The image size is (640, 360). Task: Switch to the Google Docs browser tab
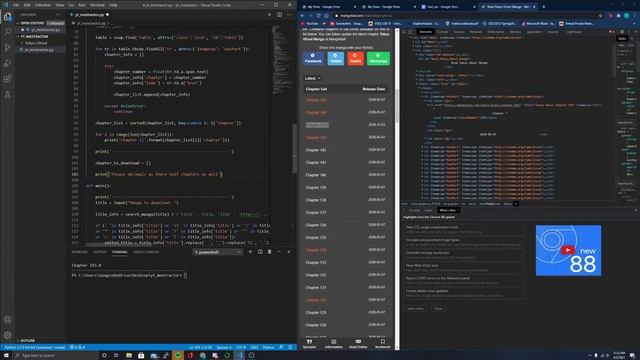[448, 7]
